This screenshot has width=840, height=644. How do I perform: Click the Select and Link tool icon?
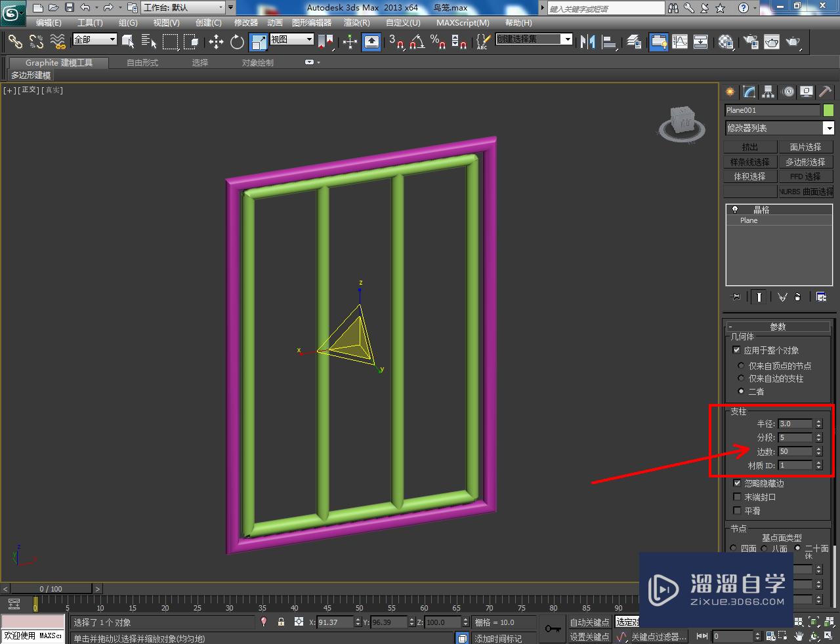tap(14, 41)
